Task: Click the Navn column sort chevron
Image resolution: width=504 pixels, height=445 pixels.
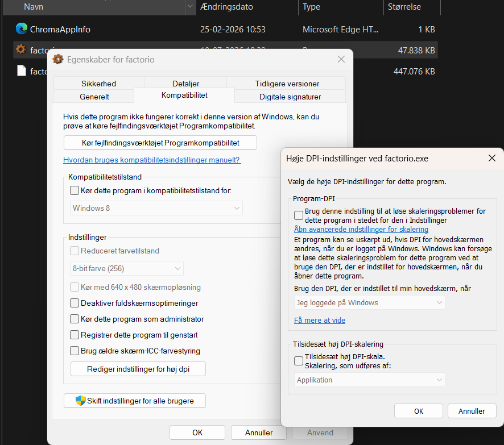Action: click(190, 6)
